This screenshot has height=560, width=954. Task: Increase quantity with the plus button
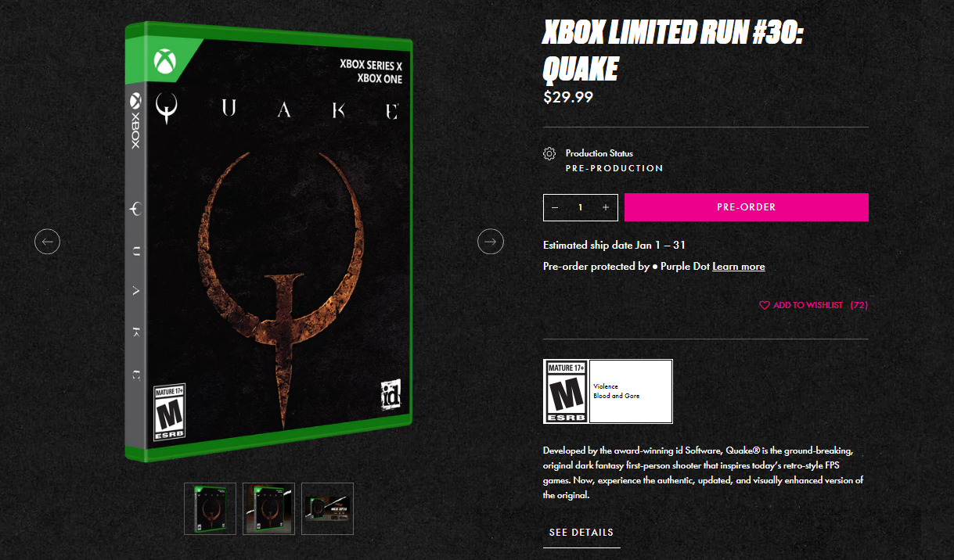point(606,207)
